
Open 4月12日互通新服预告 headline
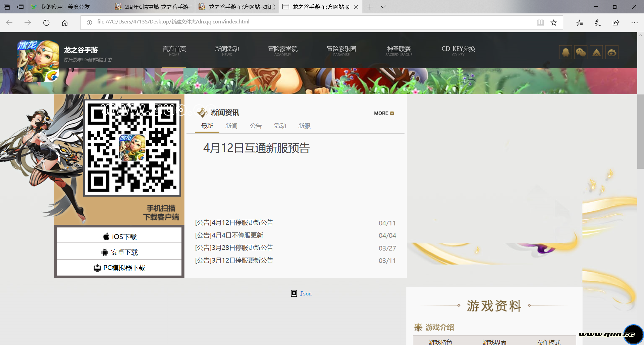(256, 148)
